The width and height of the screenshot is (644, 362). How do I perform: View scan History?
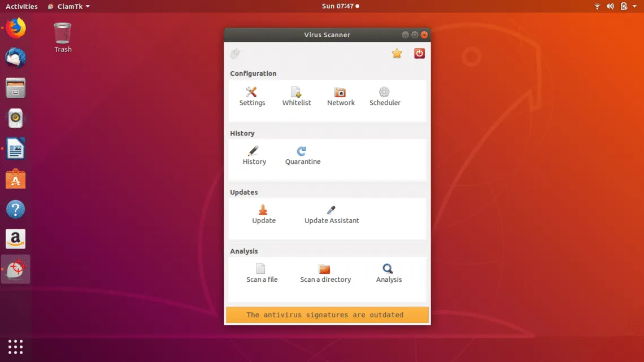[254, 151]
